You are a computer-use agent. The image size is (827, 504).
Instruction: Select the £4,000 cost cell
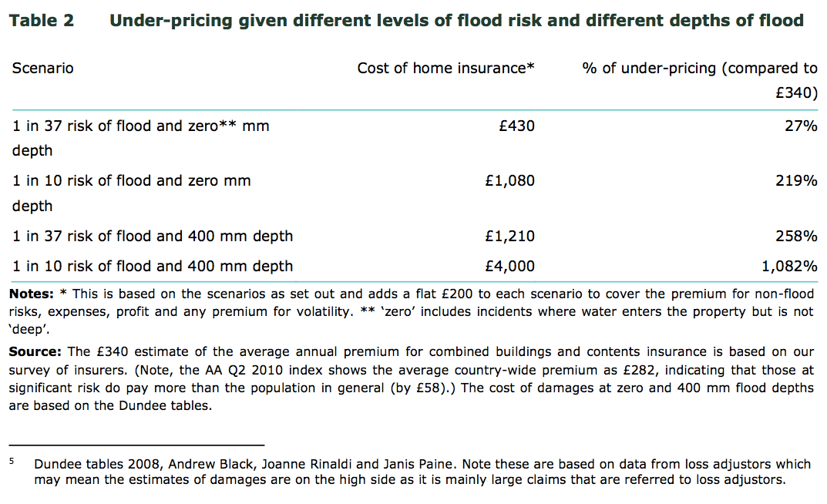coord(509,267)
